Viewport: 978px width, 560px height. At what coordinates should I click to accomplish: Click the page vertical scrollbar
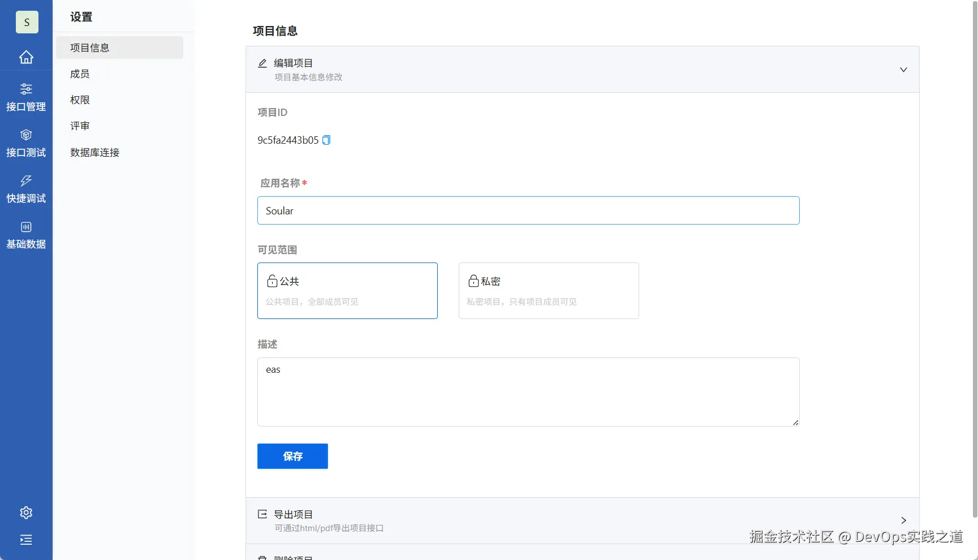tap(975, 259)
